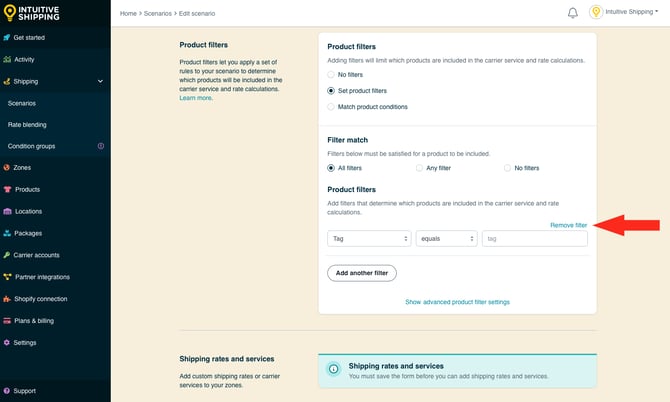Open Rate blending in the sidebar
Viewport: 670px width, 402px height.
[27, 124]
